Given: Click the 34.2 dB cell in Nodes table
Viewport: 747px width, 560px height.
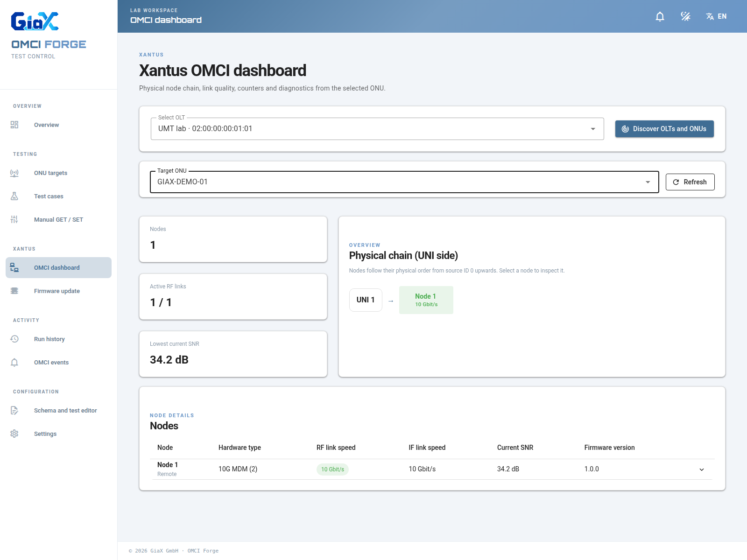Looking at the screenshot, I should click(x=508, y=469).
